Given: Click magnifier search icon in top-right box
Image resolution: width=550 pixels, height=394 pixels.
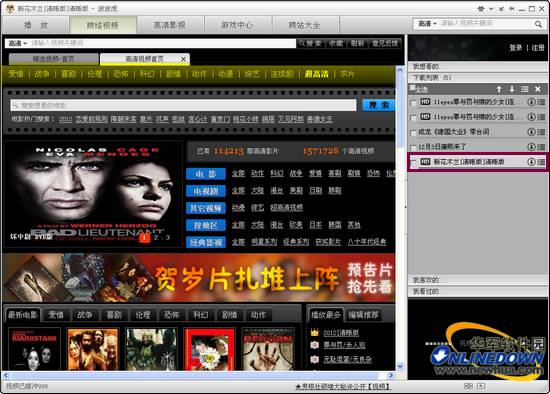Looking at the screenshot, I should tap(538, 24).
